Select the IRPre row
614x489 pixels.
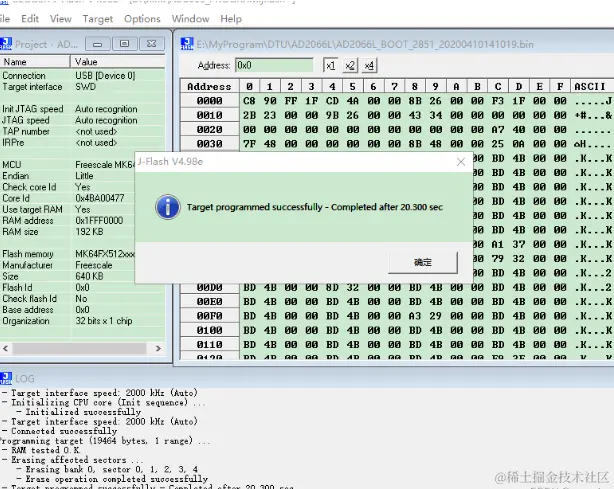(82, 143)
